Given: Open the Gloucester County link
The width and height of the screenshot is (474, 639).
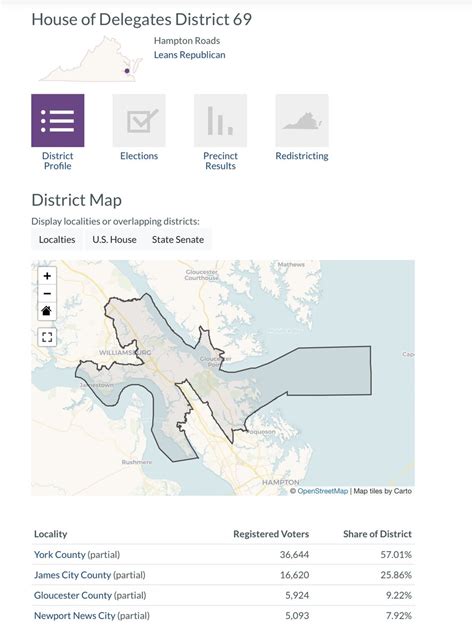Looking at the screenshot, I should 73,595.
